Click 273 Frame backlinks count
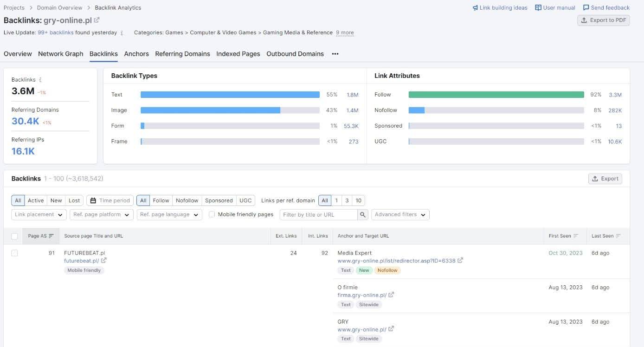 click(x=354, y=141)
